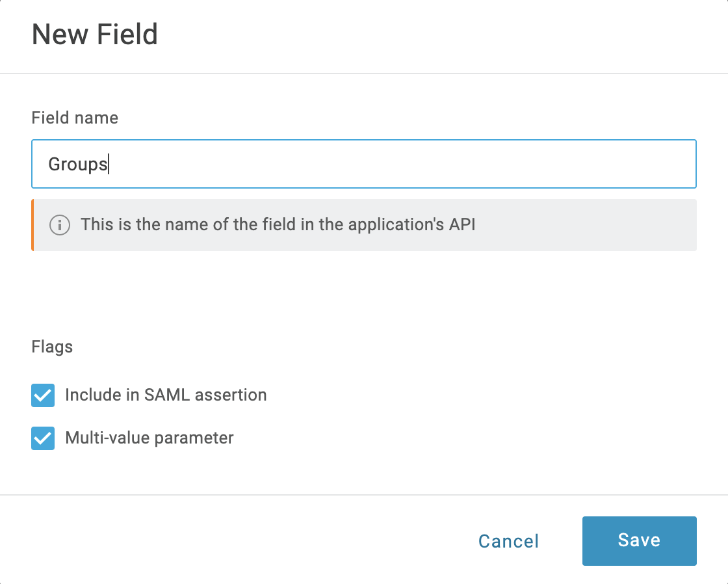The height and width of the screenshot is (584, 728).
Task: Focus the Field name text input
Action: [x=363, y=164]
